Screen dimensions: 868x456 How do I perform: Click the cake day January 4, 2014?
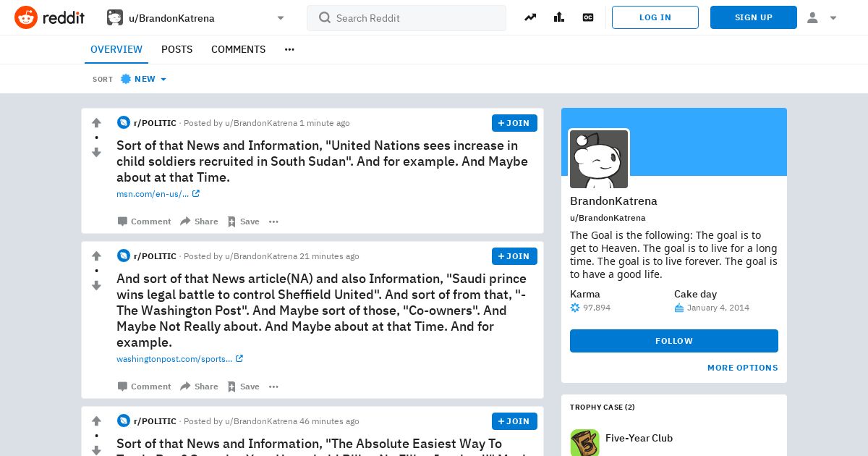[718, 308]
